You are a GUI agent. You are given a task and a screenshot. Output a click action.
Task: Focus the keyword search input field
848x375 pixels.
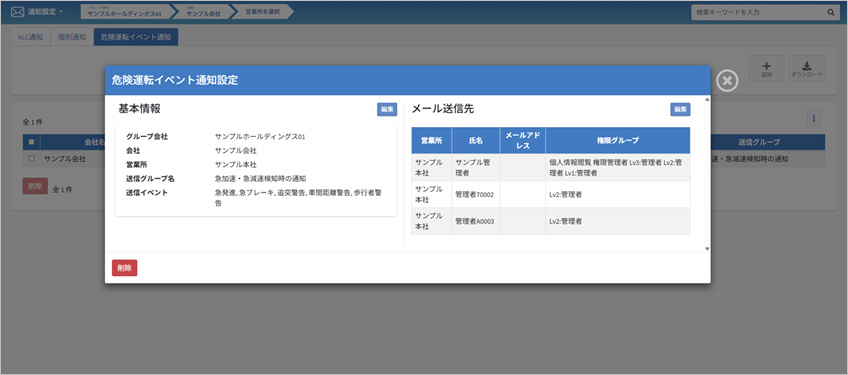758,12
